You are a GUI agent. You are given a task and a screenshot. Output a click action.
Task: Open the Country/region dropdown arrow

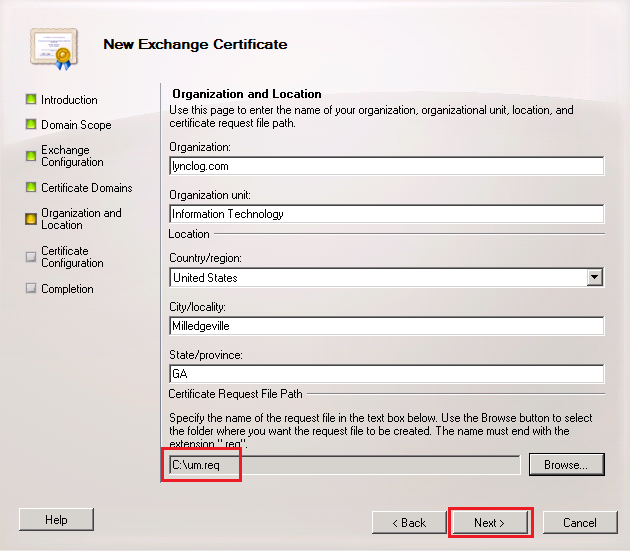[595, 277]
